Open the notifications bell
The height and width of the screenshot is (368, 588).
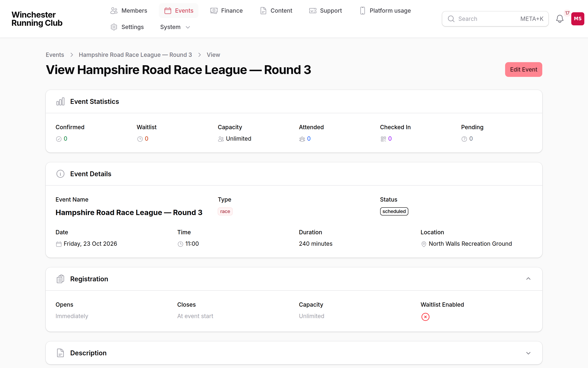pyautogui.click(x=560, y=19)
